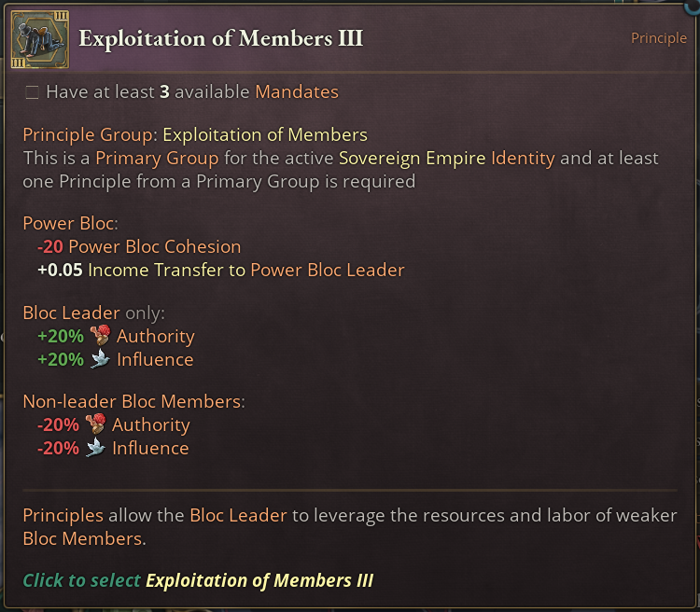This screenshot has height=612, width=700.
Task: Click the green Authority link with +20%
Action: [x=155, y=336]
